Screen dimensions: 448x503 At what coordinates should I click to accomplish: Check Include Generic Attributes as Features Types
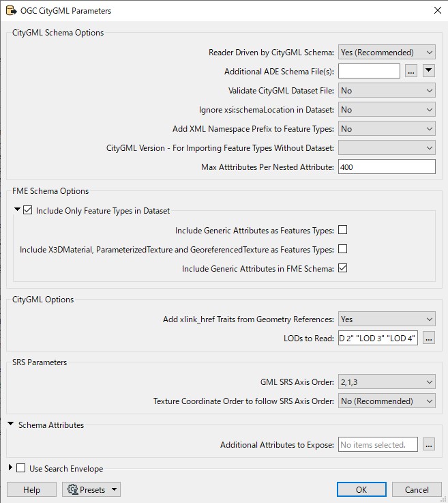[342, 230]
